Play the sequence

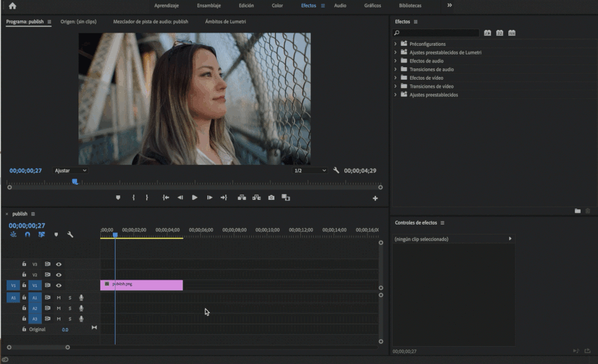pos(195,197)
